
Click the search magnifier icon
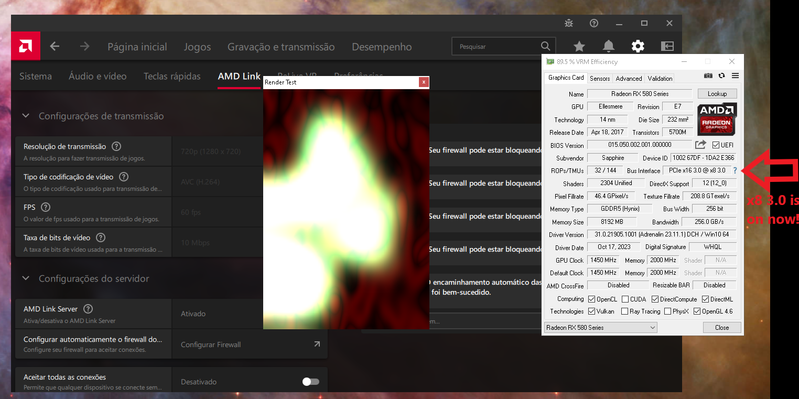pyautogui.click(x=545, y=46)
